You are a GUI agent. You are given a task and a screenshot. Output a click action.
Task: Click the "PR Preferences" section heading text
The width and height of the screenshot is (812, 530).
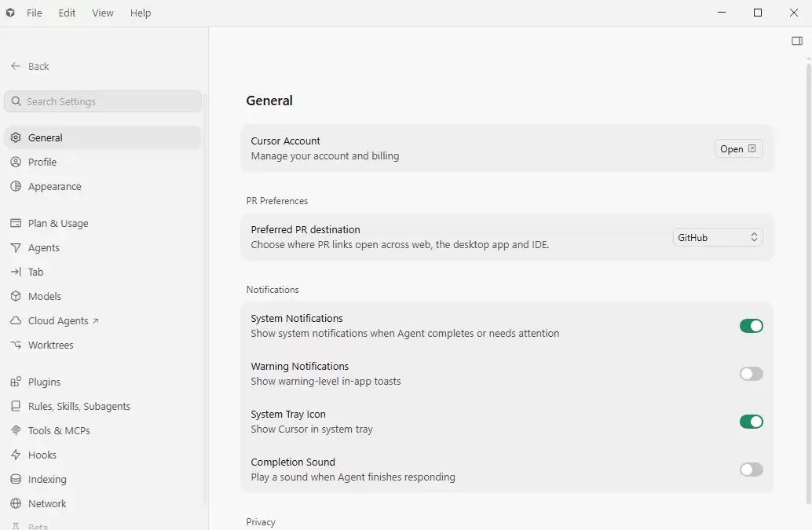(x=277, y=201)
